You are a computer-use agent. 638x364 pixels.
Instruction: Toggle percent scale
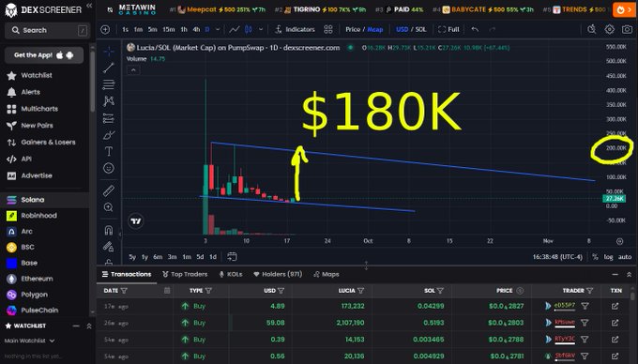click(595, 257)
